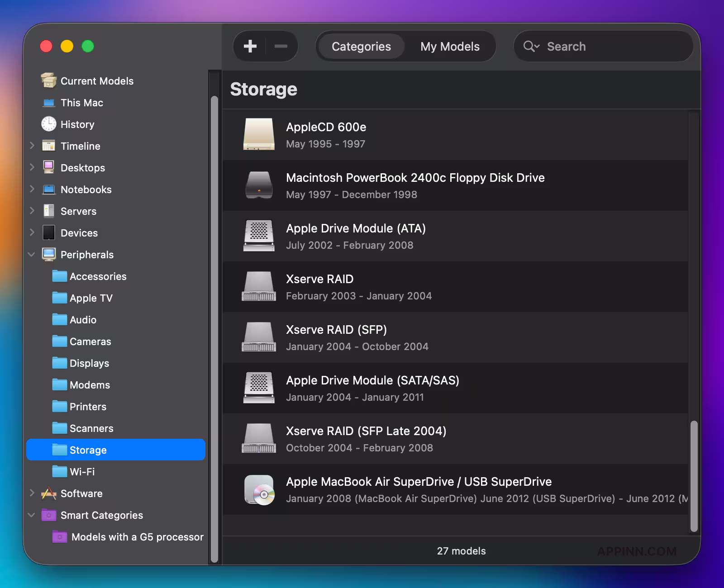Click the Apple MacBook Air SuperDrive disc icon
This screenshot has width=724, height=588.
pyautogui.click(x=259, y=490)
